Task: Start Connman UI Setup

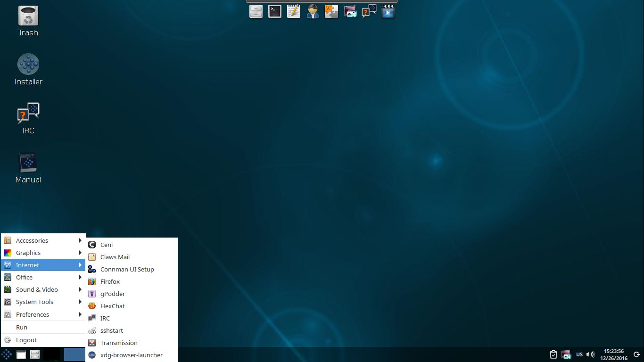Action: tap(132, 269)
